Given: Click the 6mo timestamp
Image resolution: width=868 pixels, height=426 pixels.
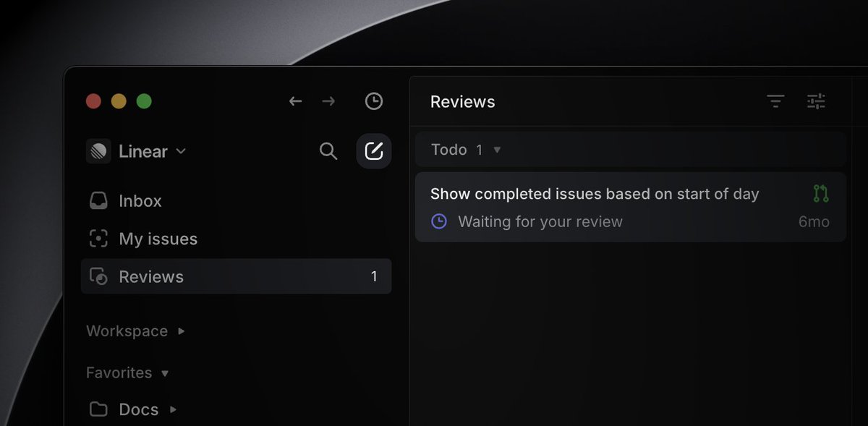Looking at the screenshot, I should pyautogui.click(x=814, y=222).
